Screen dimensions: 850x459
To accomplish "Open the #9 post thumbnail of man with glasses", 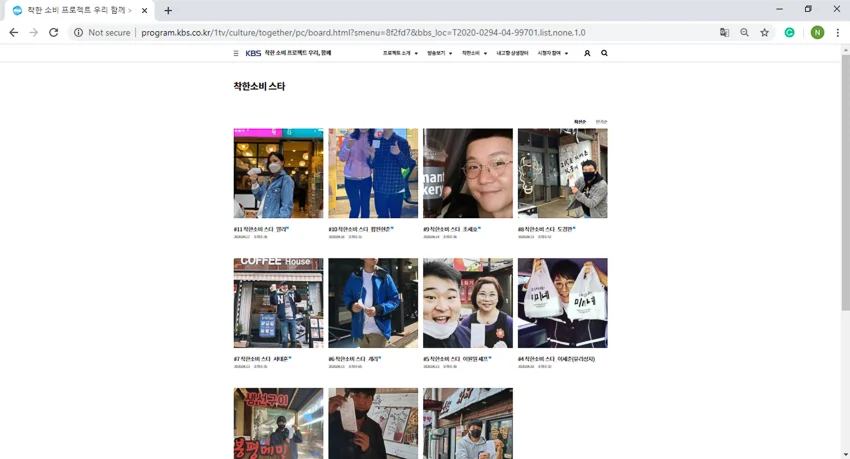I will (468, 173).
